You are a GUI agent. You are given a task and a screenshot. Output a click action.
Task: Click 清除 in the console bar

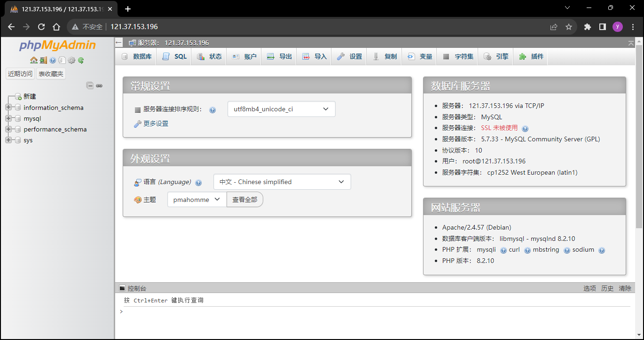tap(625, 288)
